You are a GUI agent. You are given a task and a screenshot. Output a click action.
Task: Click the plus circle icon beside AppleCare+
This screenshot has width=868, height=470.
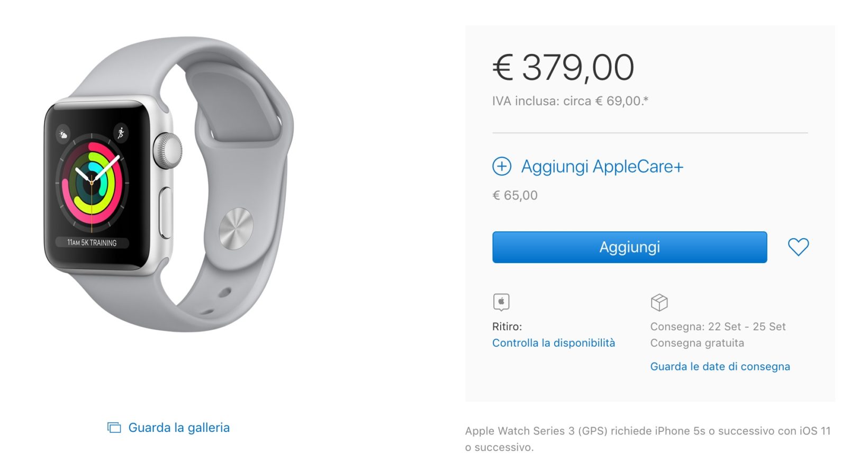[502, 166]
